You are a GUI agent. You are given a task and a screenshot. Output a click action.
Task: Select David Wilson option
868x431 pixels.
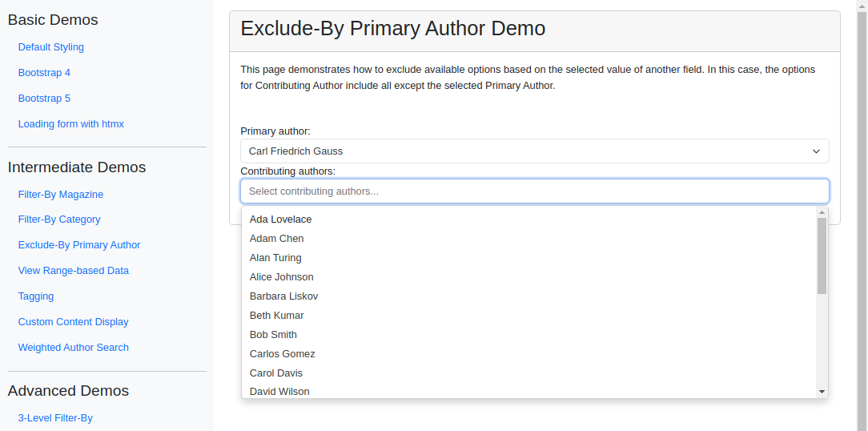[x=529, y=391]
